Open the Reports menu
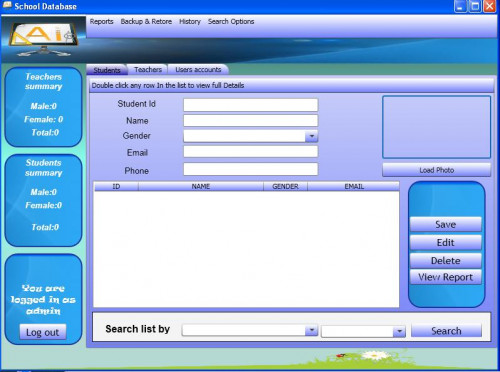The width and height of the screenshot is (500, 372). (101, 22)
